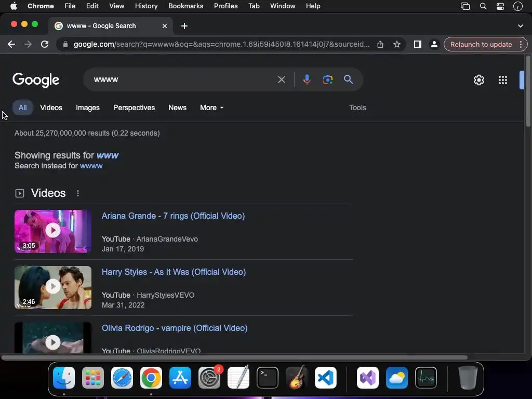Start search by voice
Screen dimensions: 532x399
[x=307, y=79]
